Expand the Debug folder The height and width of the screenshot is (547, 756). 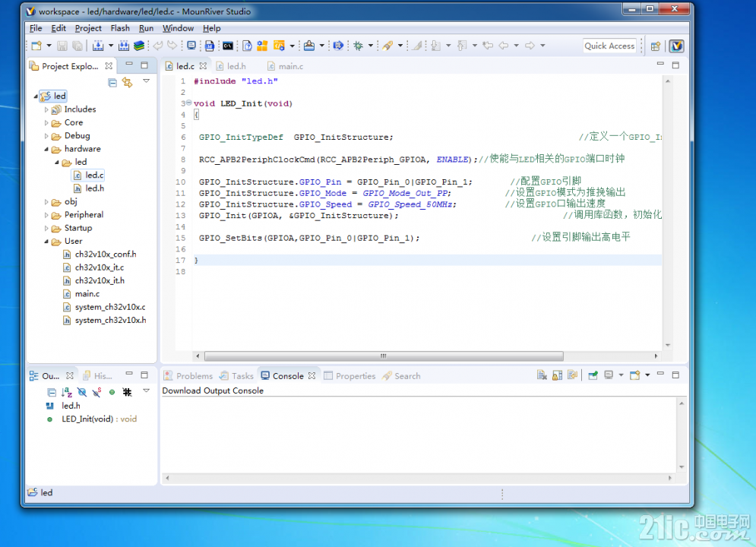click(x=46, y=136)
